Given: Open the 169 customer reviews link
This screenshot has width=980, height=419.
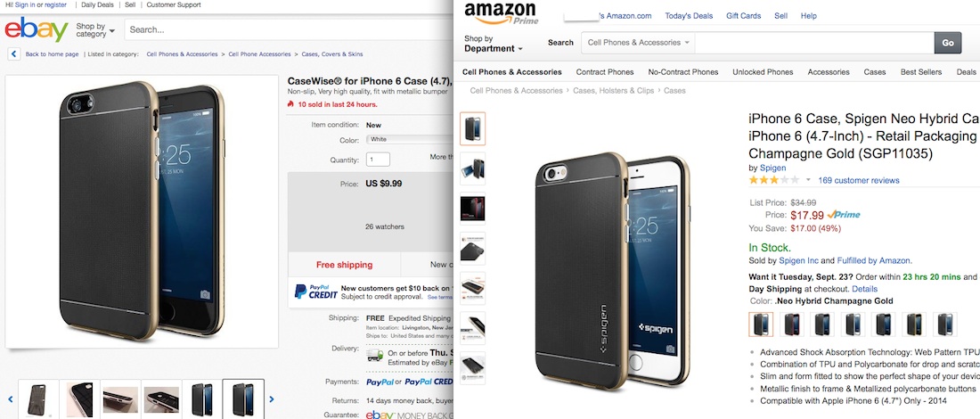Looking at the screenshot, I should [x=858, y=180].
